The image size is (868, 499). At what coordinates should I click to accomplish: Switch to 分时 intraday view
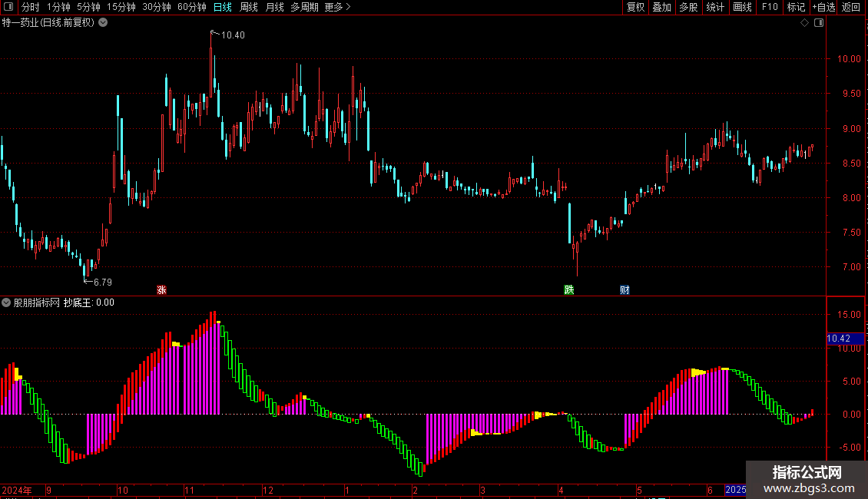coord(30,7)
